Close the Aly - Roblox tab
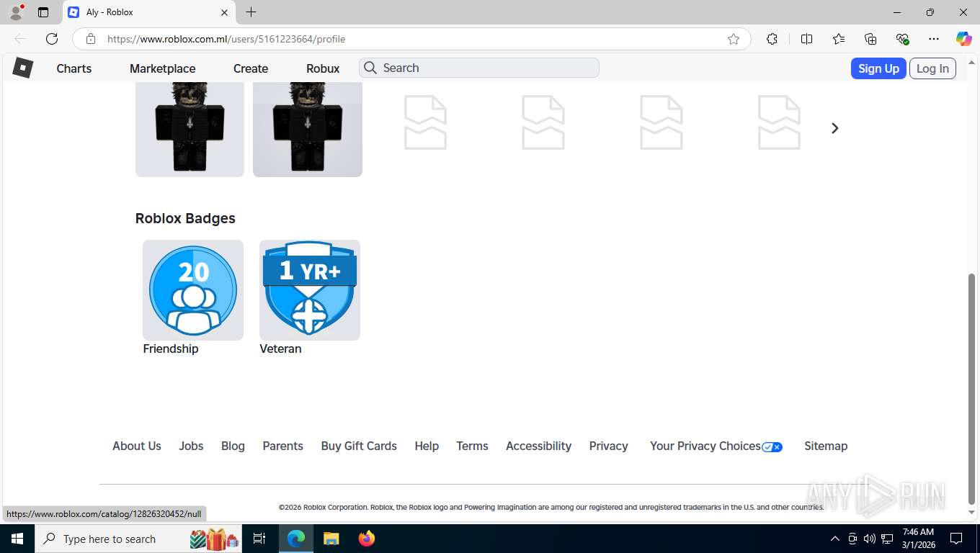The image size is (980, 553). (x=224, y=12)
